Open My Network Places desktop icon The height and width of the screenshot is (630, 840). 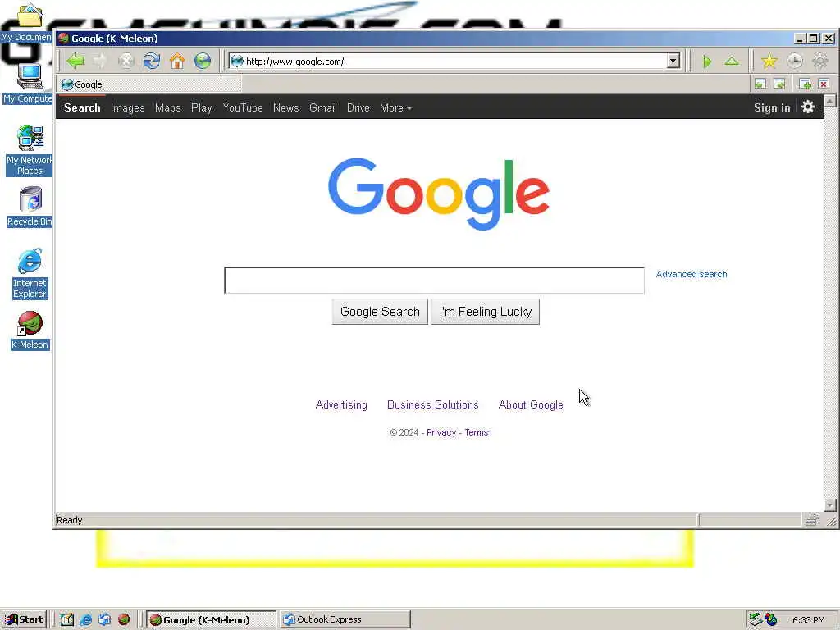[30, 151]
